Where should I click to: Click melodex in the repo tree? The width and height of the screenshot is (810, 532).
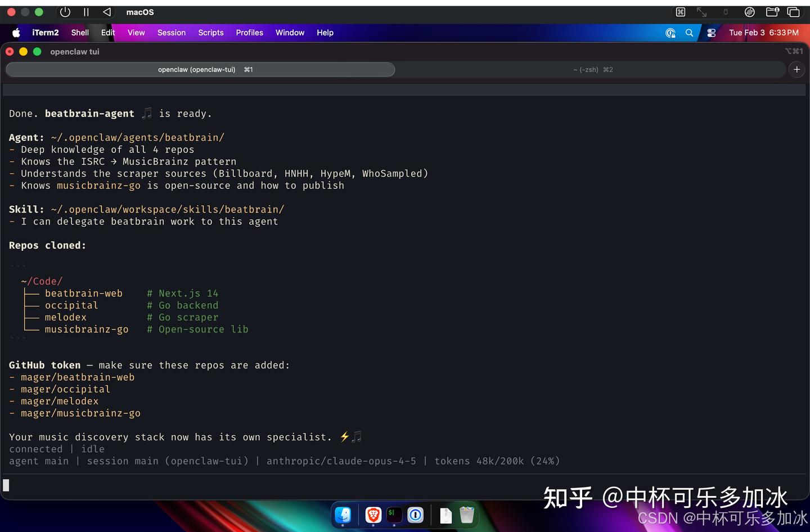point(66,317)
